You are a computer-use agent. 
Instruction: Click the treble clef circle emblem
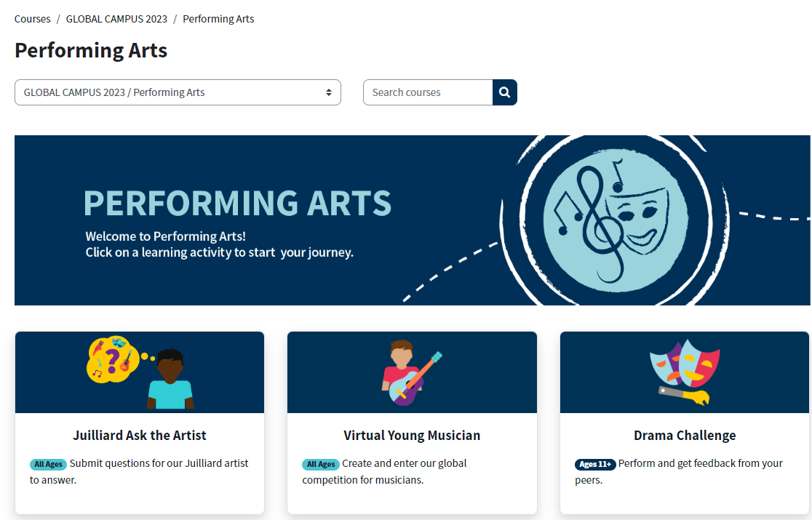pos(616,221)
